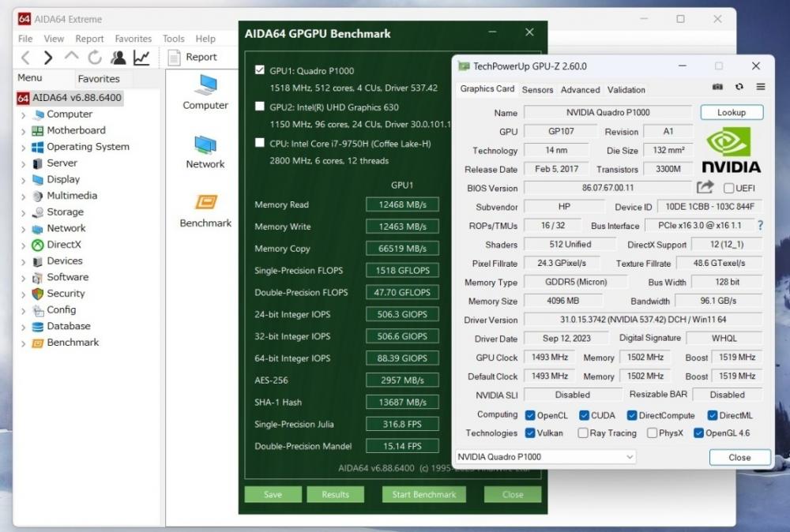Expand the Devices node chevron
The width and height of the screenshot is (790, 532).
click(x=23, y=262)
